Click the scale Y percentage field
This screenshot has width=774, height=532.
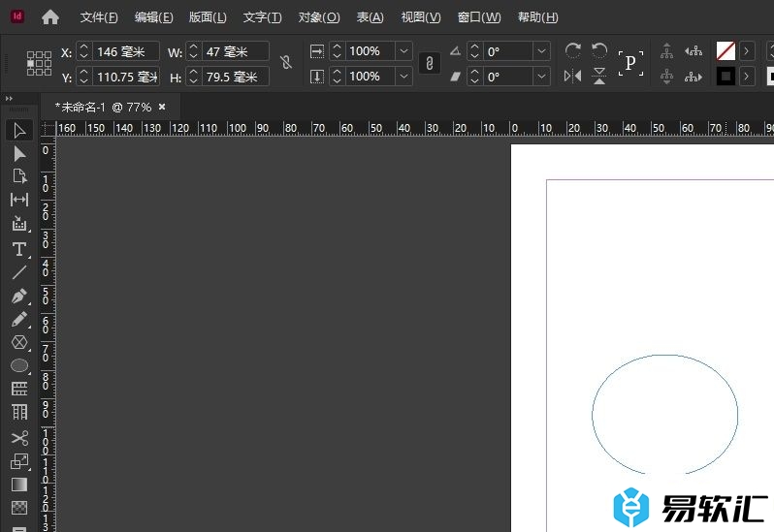coord(371,77)
